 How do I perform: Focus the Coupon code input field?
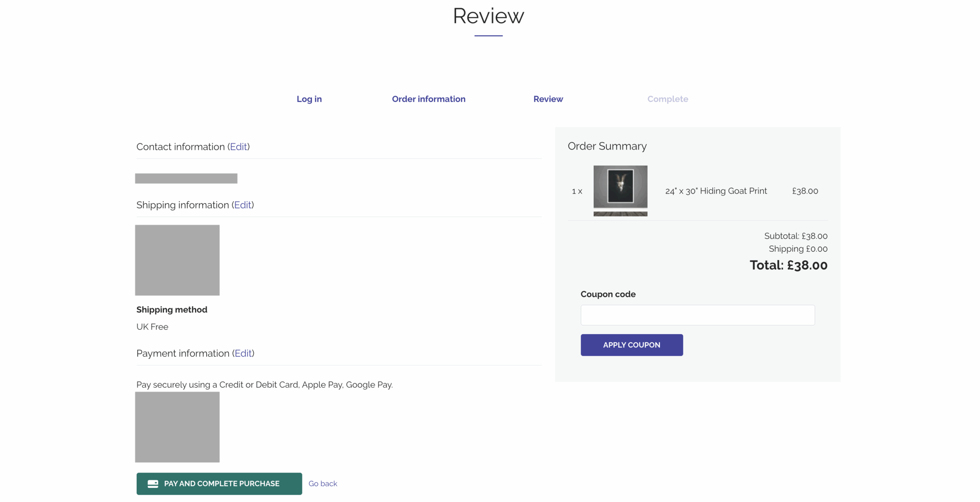click(x=697, y=315)
